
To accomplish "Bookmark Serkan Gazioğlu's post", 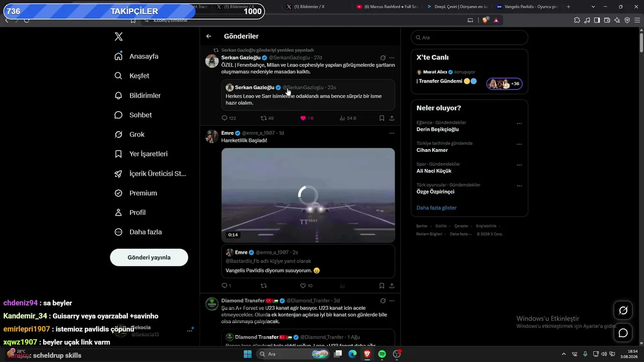I will 382,118.
